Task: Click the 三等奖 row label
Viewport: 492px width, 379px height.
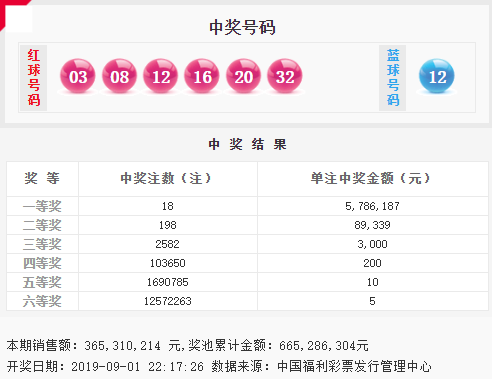Action: pyautogui.click(x=42, y=244)
